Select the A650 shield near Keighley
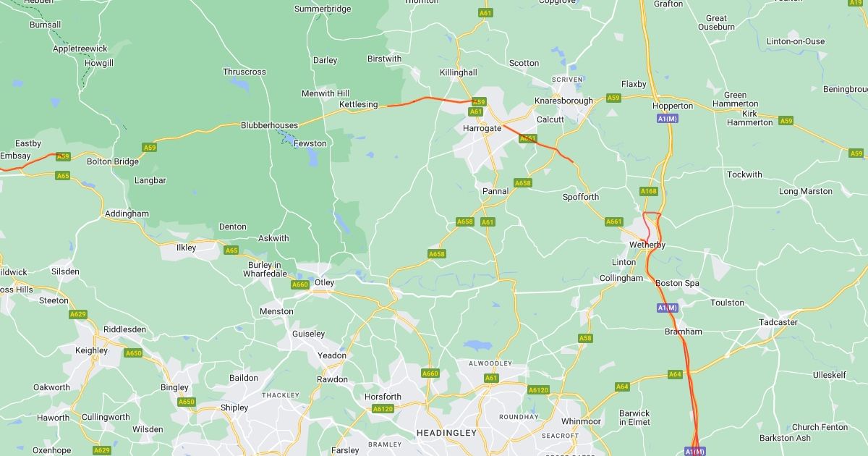The image size is (868, 456). pyautogui.click(x=133, y=353)
